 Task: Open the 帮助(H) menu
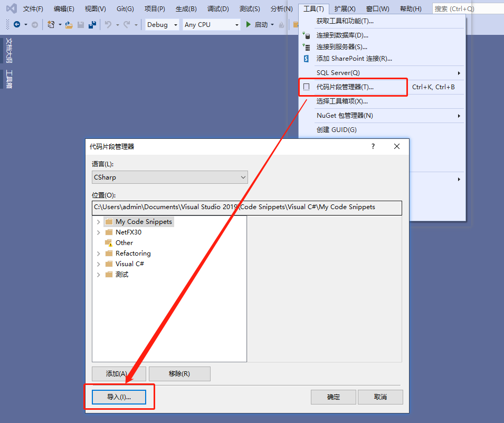click(x=411, y=8)
